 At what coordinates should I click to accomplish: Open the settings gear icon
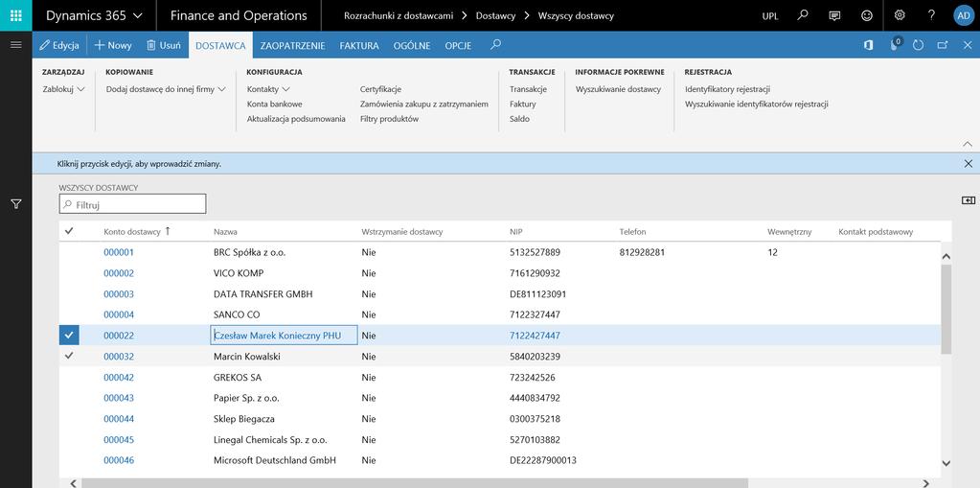900,15
